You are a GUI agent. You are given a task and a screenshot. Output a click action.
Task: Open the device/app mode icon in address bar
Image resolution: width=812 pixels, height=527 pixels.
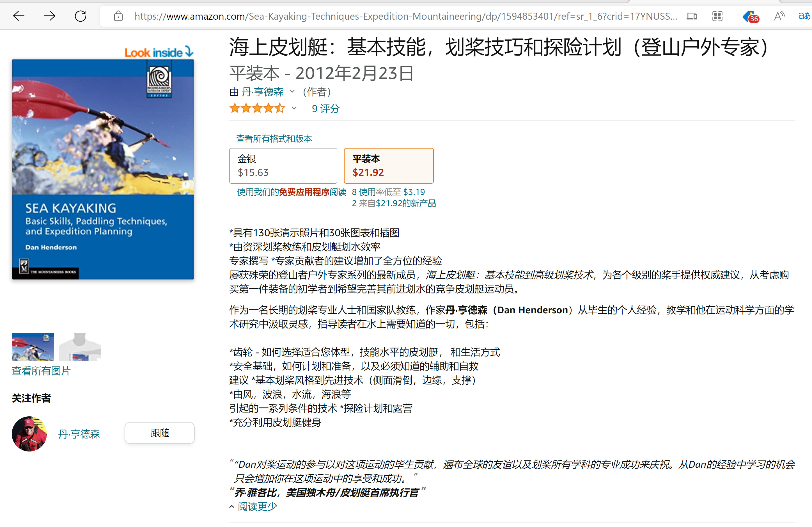click(692, 16)
